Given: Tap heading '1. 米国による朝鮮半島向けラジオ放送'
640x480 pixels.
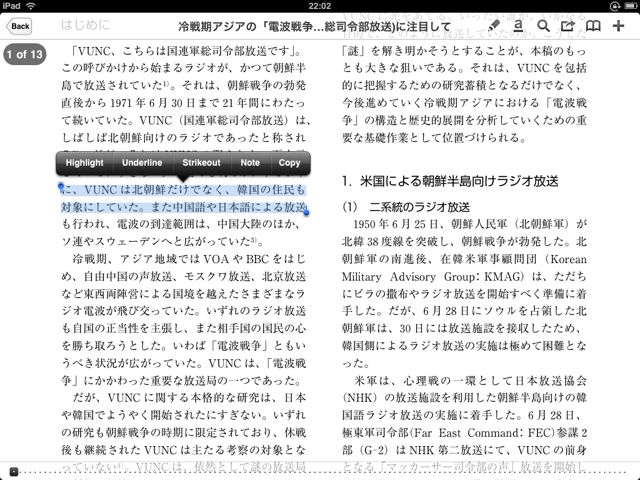Looking at the screenshot, I should tap(450, 181).
